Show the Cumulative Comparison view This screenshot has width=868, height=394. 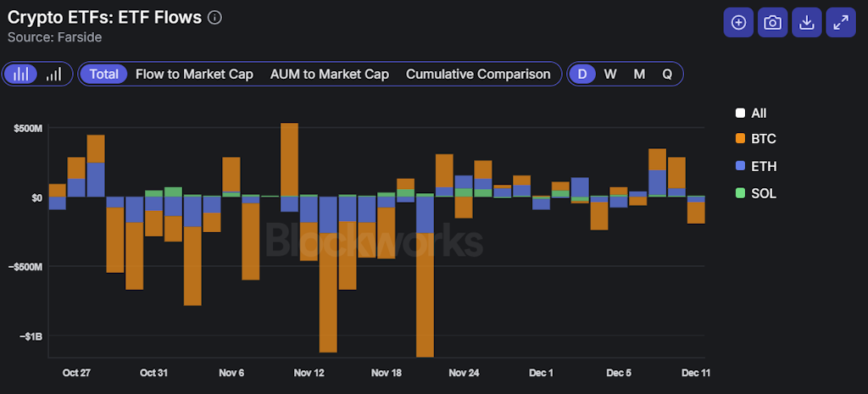coord(478,74)
